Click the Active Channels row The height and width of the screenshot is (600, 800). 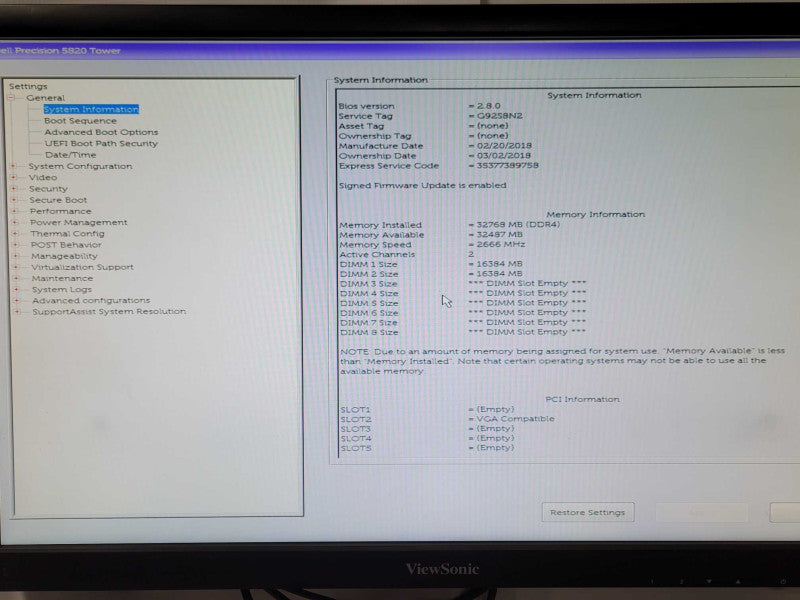[407, 254]
